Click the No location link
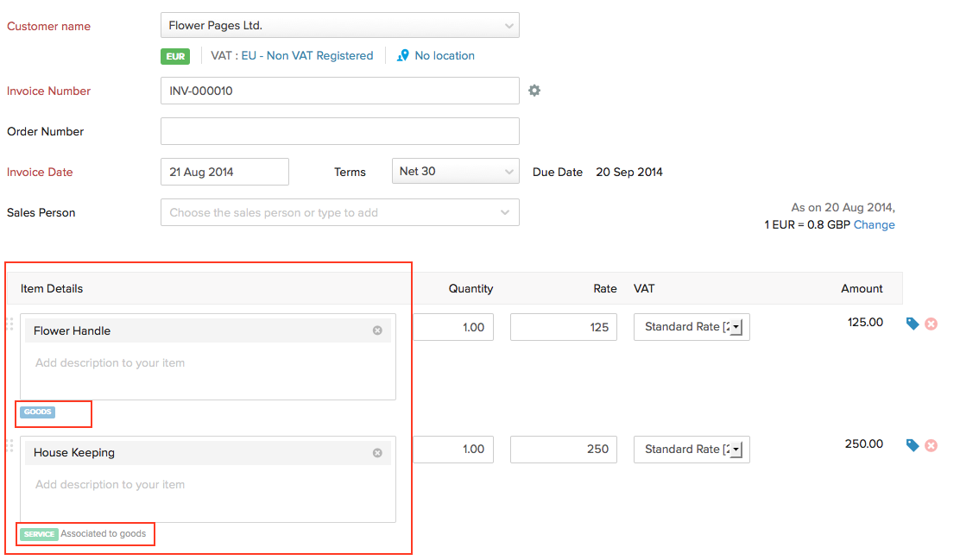Image resolution: width=960 pixels, height=560 pixels. point(444,56)
